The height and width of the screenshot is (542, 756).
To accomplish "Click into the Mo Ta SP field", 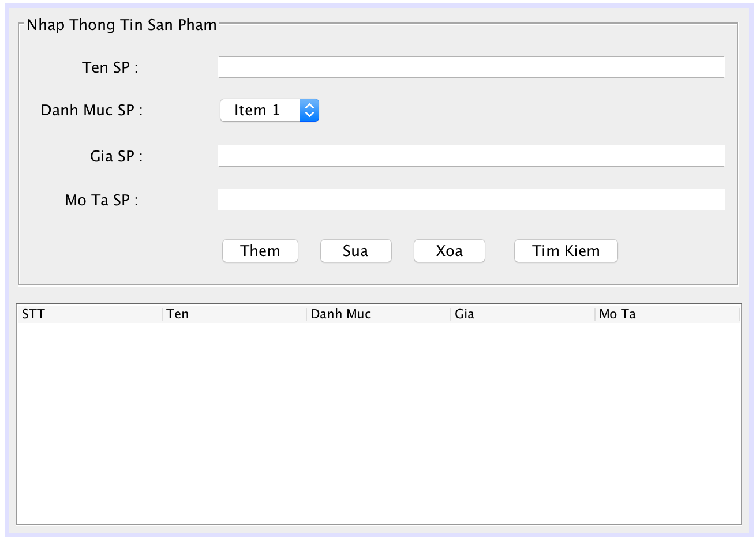I will pyautogui.click(x=471, y=200).
